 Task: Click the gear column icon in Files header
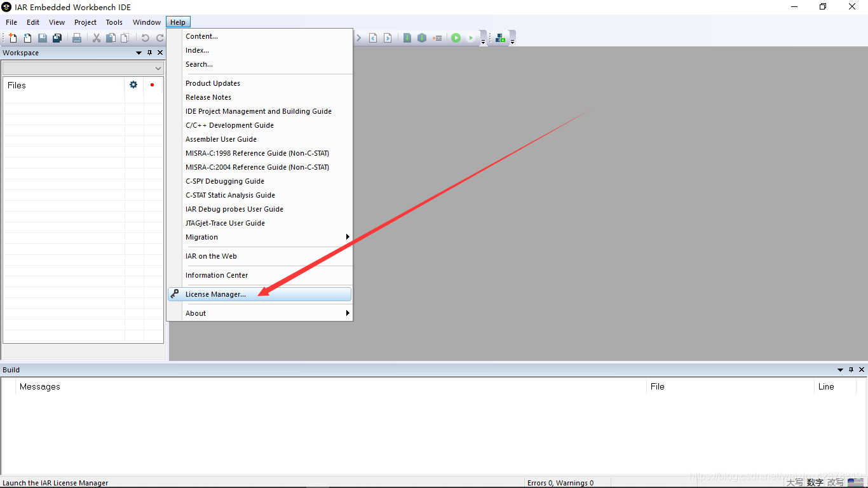133,85
